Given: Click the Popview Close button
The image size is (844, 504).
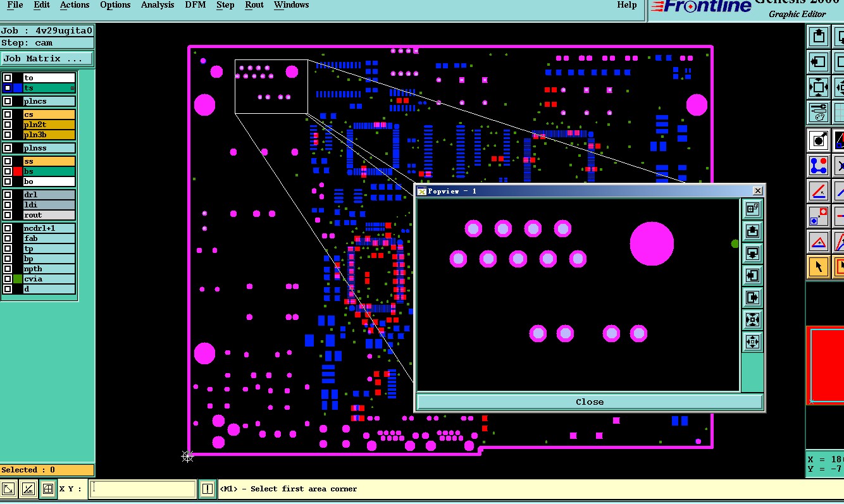Looking at the screenshot, I should point(590,402).
